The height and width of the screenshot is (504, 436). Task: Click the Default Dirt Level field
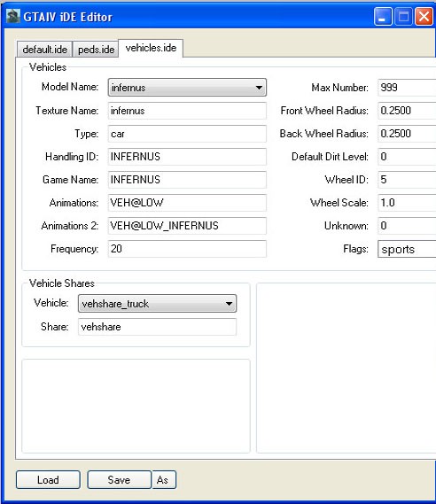(407, 157)
